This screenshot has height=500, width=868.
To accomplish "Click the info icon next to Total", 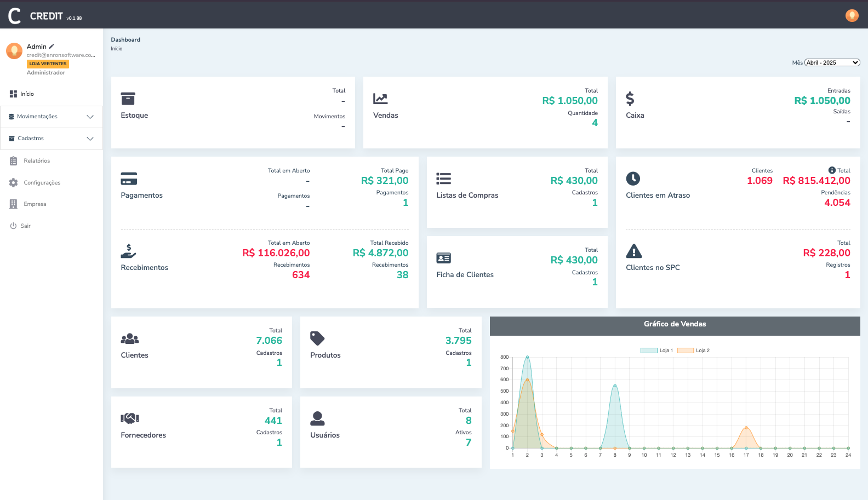I will [x=832, y=170].
